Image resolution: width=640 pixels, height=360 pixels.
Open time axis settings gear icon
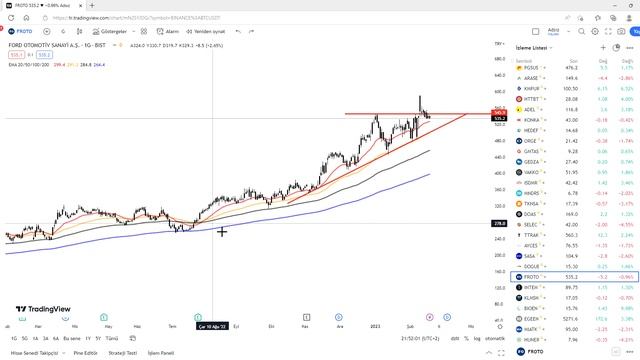pyautogui.click(x=500, y=327)
